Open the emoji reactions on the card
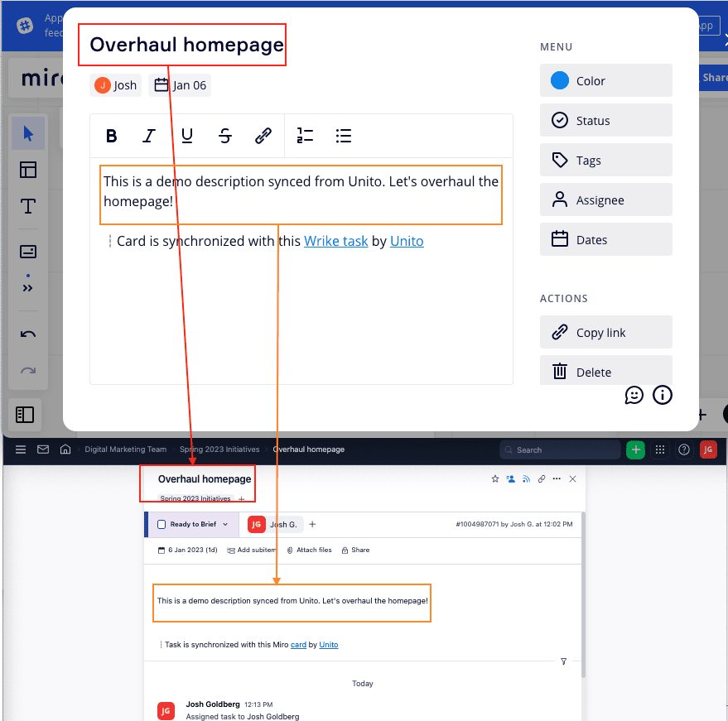The image size is (728, 721). [x=634, y=396]
